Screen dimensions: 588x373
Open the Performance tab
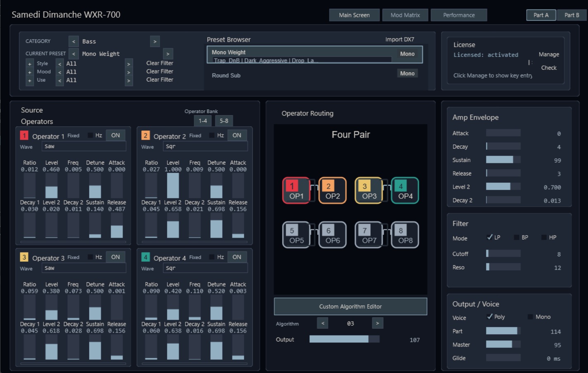459,15
